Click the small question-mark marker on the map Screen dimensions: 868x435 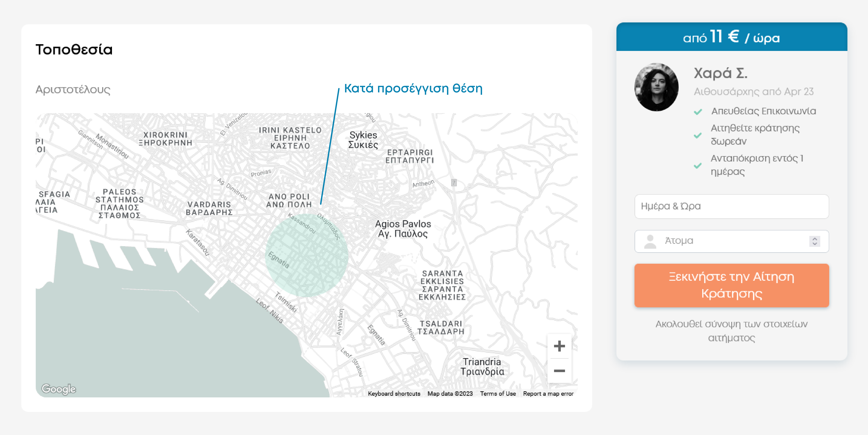click(x=454, y=183)
